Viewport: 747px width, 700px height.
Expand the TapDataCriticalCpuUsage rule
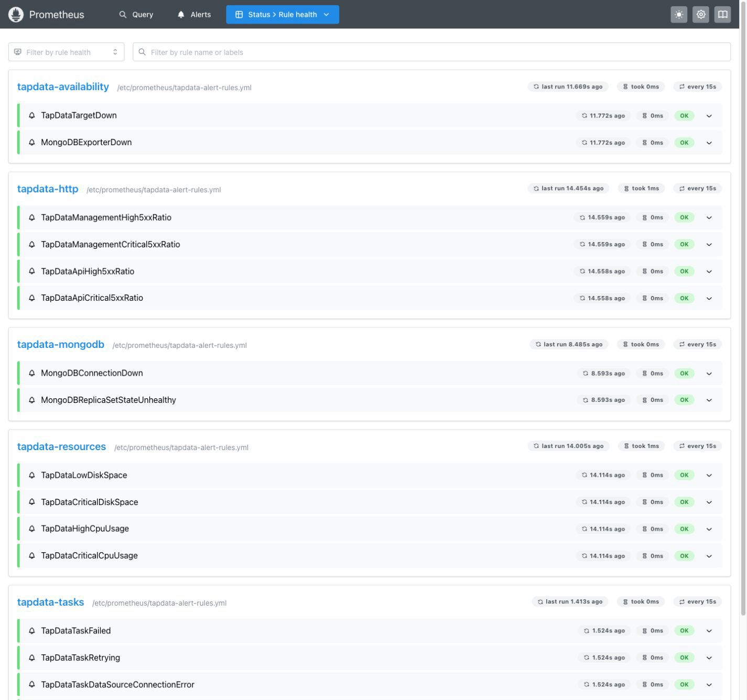tap(709, 556)
